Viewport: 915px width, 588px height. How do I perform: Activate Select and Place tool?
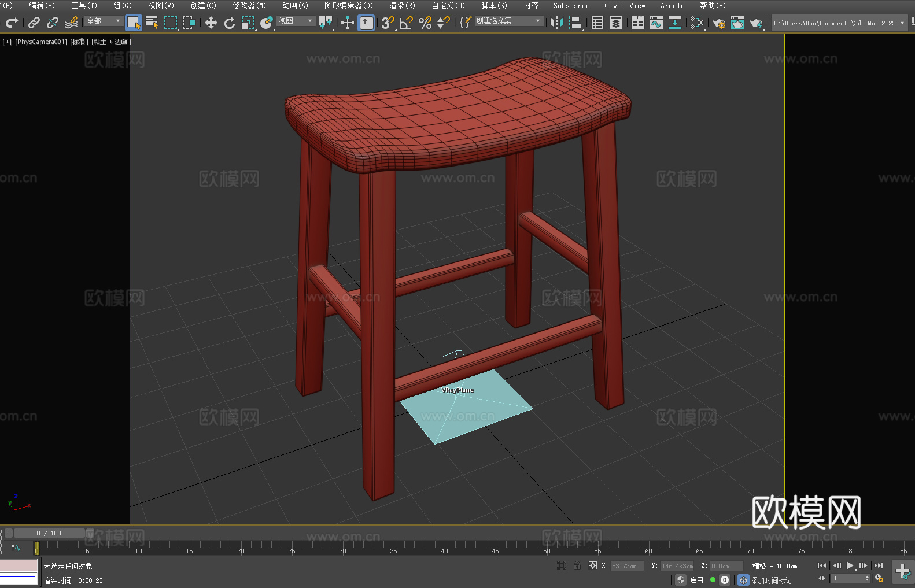coord(267,23)
